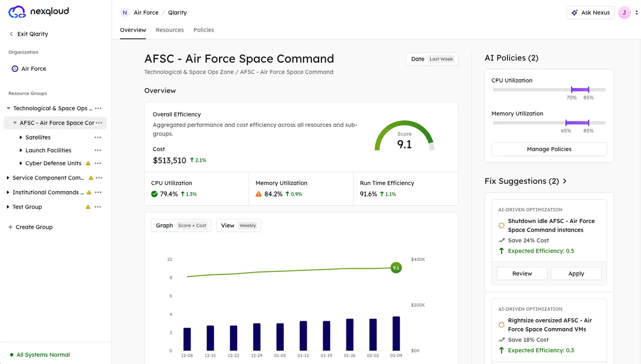Collapse the Technological & Space Ops group
This screenshot has width=641, height=364.
coord(8,109)
